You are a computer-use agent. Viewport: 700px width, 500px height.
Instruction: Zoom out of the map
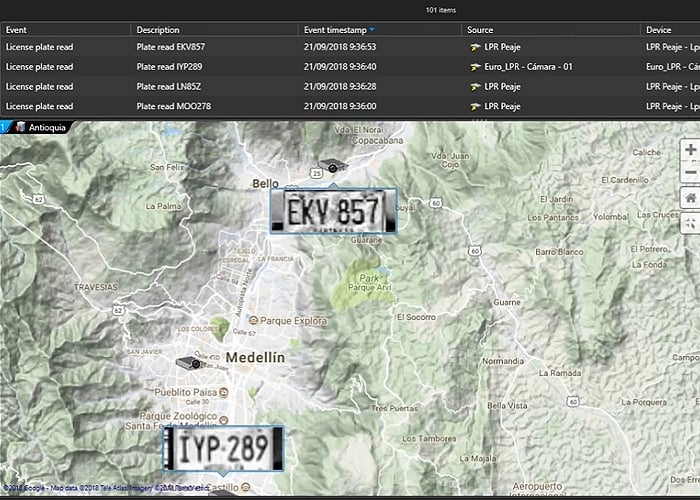coord(690,174)
